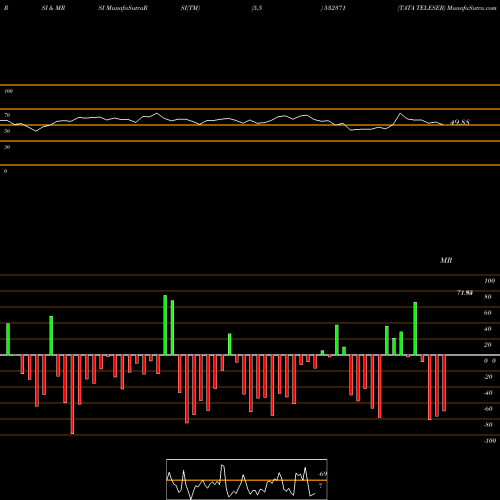Click the MR axis label -80
This screenshot has width=500, height=500.
click(488, 425)
